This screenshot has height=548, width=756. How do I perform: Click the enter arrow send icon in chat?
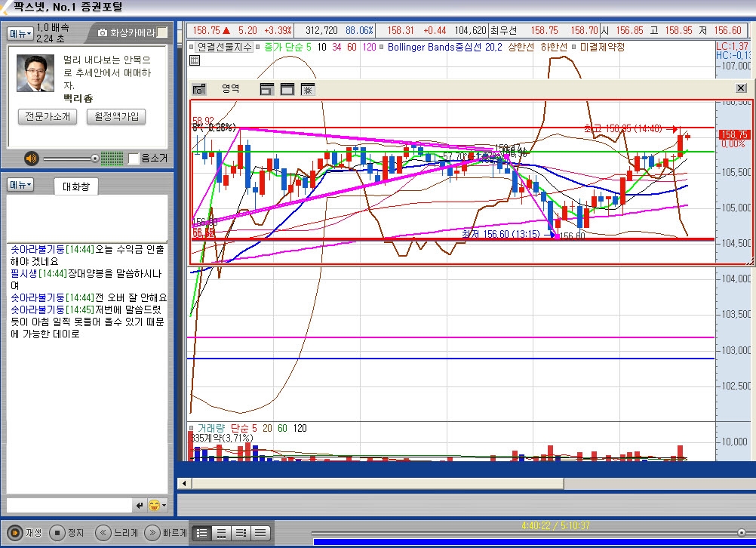tap(139, 505)
